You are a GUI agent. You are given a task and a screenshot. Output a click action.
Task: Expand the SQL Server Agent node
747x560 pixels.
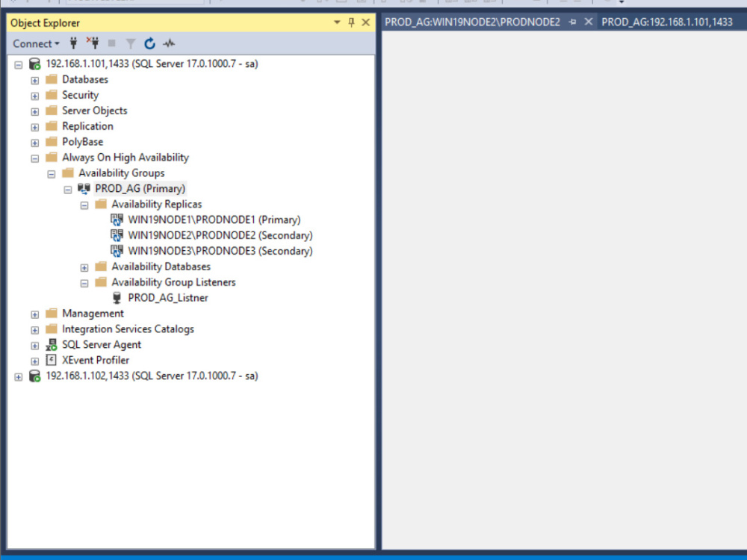click(35, 346)
